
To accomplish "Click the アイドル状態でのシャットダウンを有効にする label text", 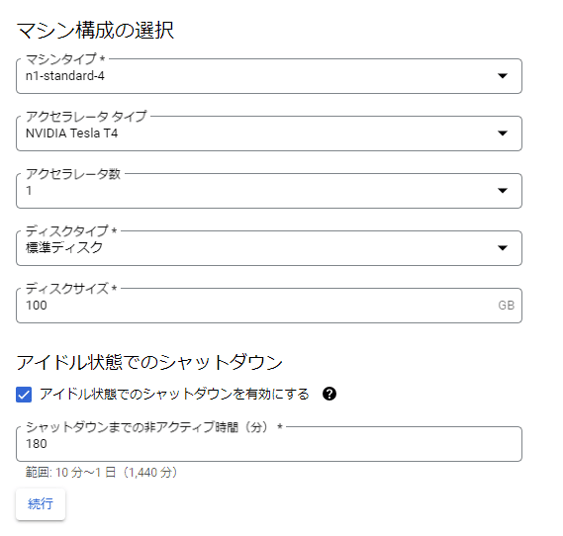I will click(174, 394).
